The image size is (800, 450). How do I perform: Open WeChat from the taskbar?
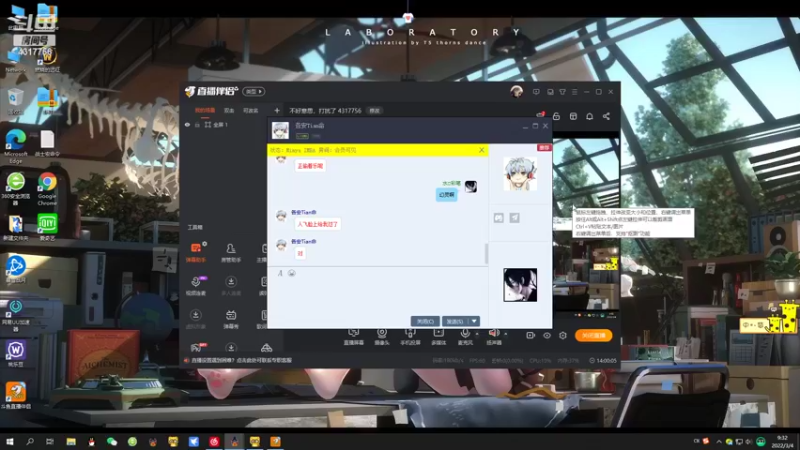(x=112, y=441)
